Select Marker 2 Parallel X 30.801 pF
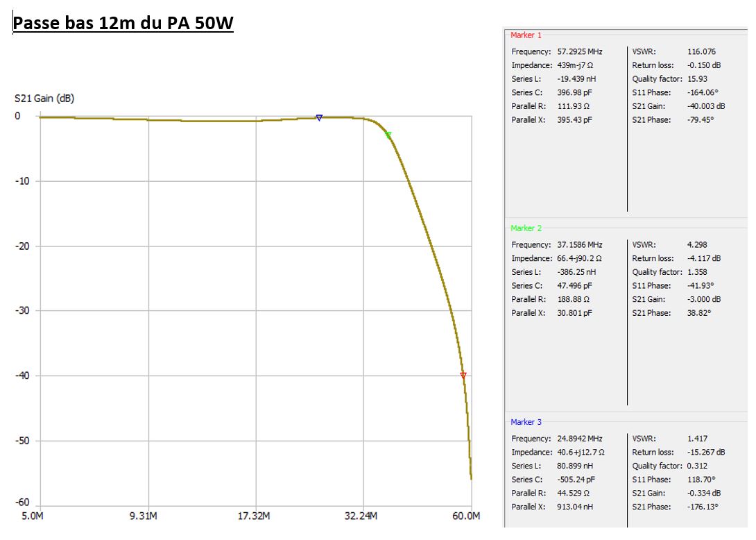The height and width of the screenshot is (540, 756). (575, 313)
